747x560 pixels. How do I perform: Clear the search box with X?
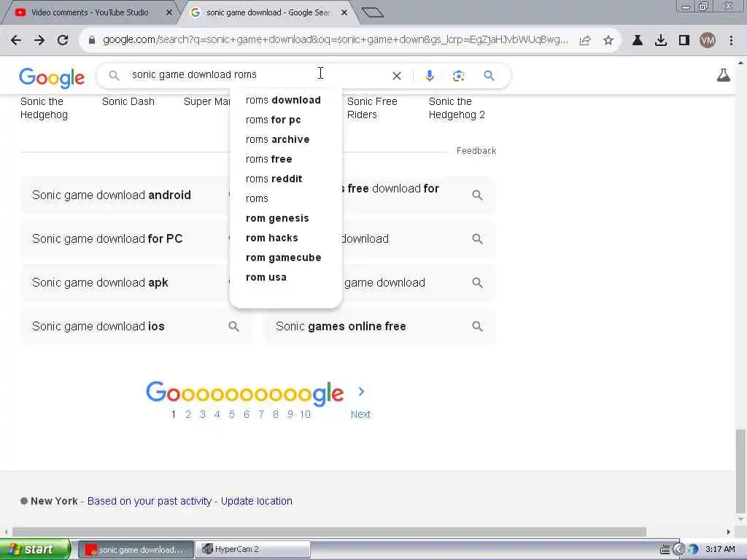click(396, 76)
